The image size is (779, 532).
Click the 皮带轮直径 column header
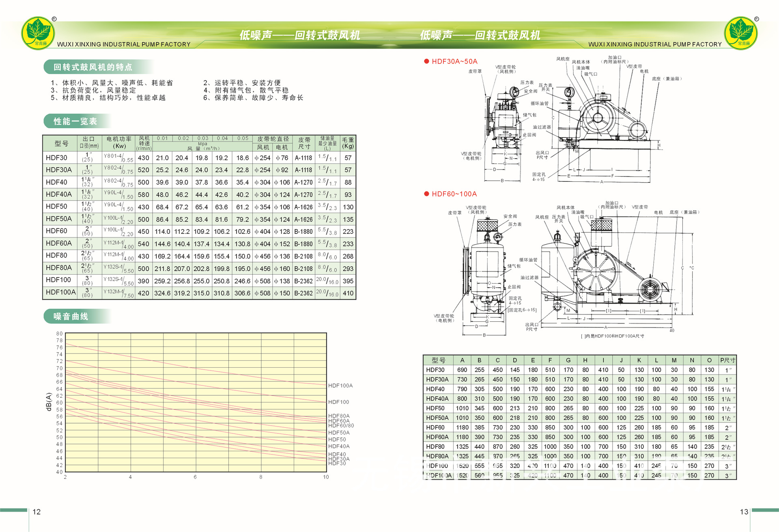[273, 139]
